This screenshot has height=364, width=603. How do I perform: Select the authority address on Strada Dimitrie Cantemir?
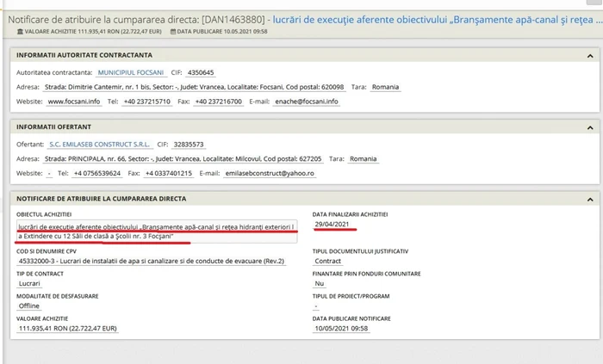tap(194, 87)
